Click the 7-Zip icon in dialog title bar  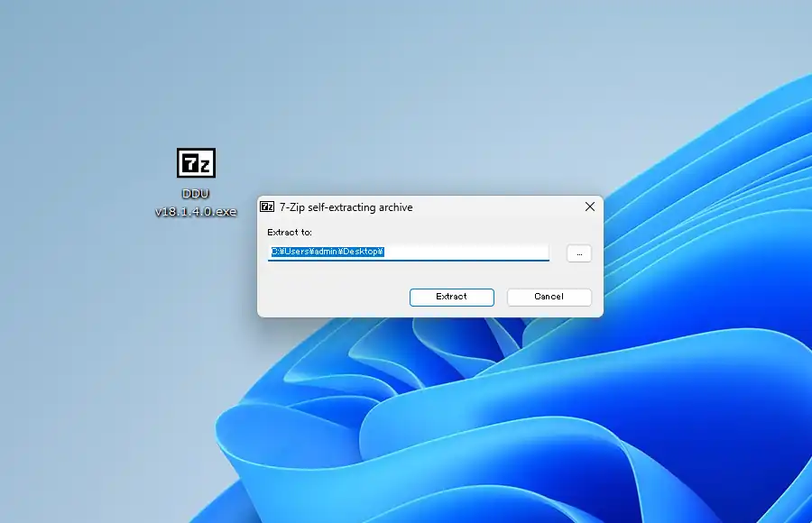click(x=267, y=206)
